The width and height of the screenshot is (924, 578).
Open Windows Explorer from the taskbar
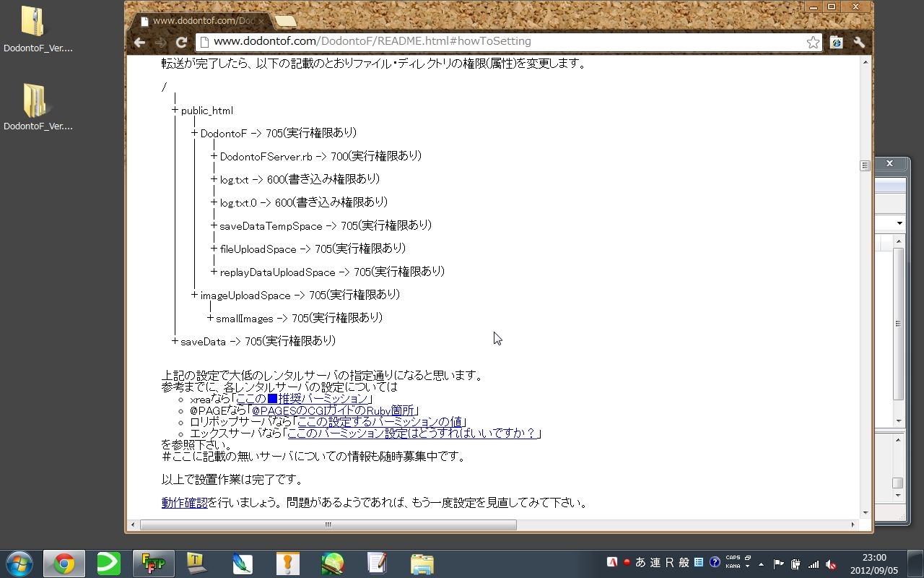422,563
